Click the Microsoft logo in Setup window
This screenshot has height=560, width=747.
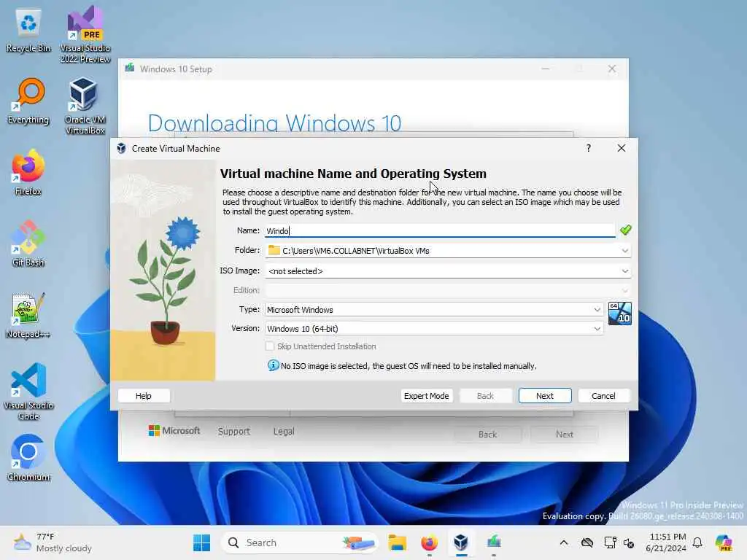pos(174,430)
